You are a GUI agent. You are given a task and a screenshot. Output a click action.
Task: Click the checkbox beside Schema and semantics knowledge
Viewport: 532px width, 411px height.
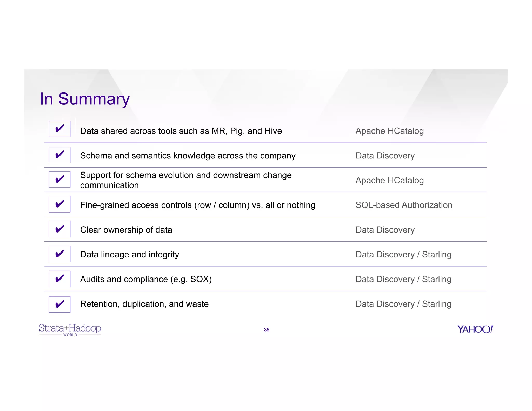[x=59, y=155]
